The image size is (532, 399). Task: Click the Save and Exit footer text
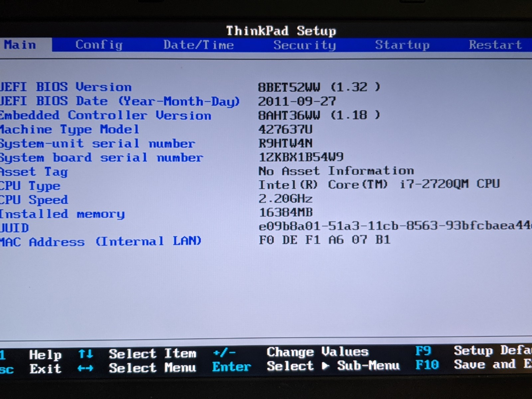493,364
